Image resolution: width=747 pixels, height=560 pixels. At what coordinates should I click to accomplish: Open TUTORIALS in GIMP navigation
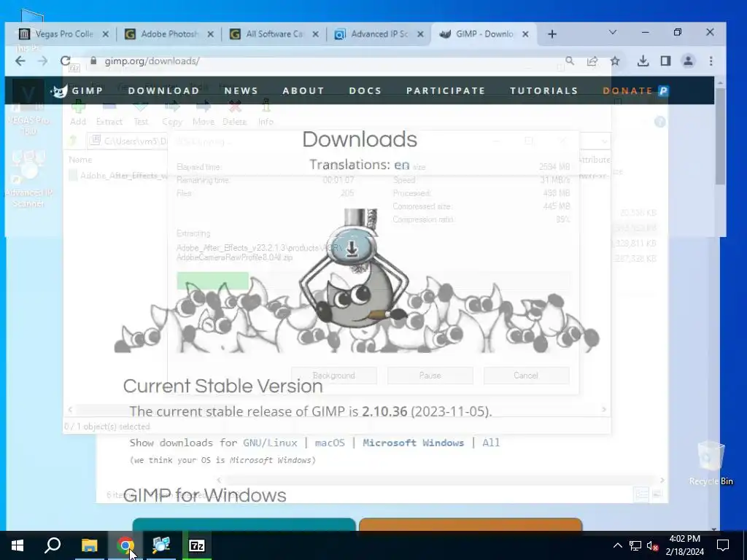pyautogui.click(x=544, y=90)
